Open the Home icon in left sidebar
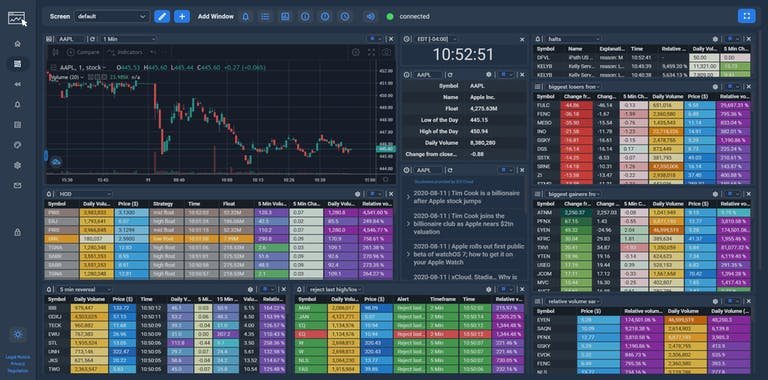This screenshot has height=380, width=768. click(x=18, y=44)
